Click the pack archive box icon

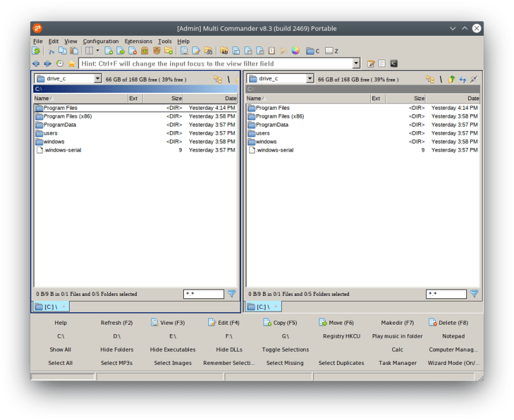(144, 51)
